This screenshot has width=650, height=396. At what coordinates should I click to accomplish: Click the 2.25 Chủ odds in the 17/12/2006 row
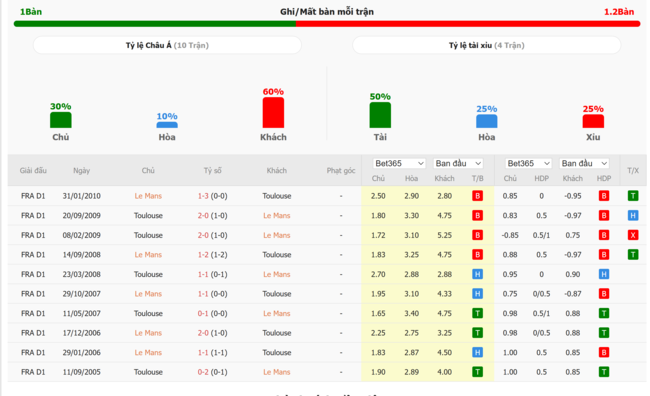tap(378, 333)
